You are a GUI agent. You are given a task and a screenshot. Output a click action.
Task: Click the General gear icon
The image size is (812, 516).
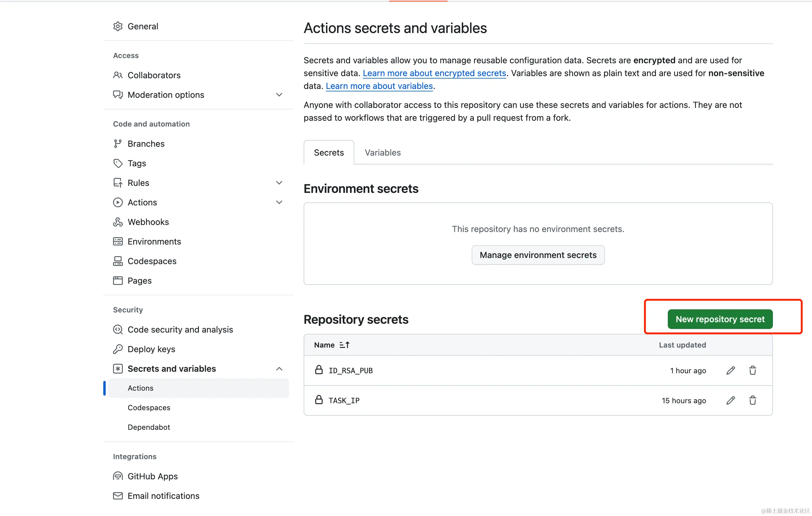click(x=118, y=26)
